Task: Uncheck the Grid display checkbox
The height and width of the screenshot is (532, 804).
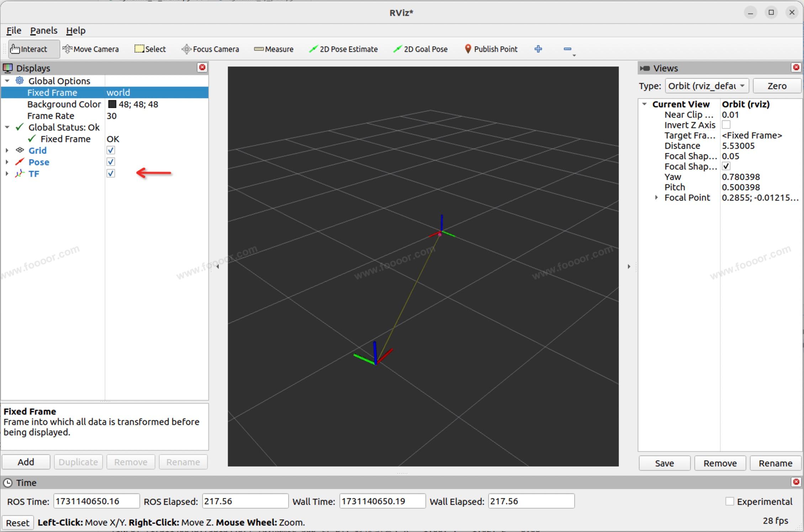Action: 111,150
